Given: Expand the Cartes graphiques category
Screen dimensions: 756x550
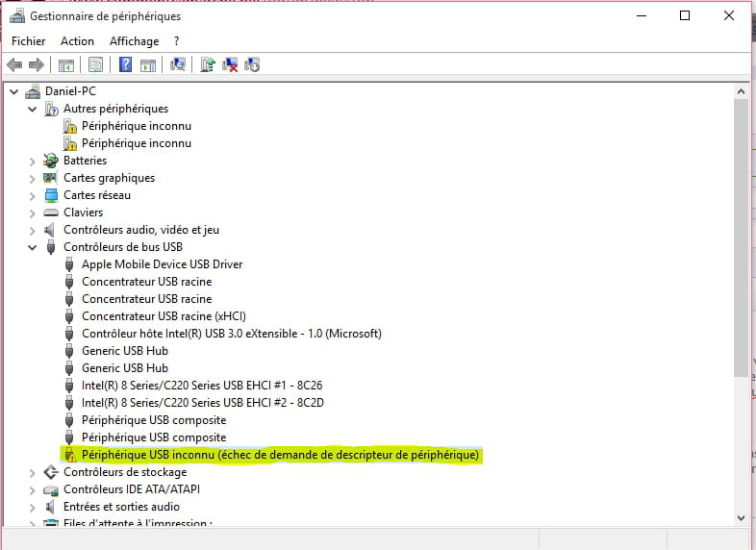Looking at the screenshot, I should [33, 178].
